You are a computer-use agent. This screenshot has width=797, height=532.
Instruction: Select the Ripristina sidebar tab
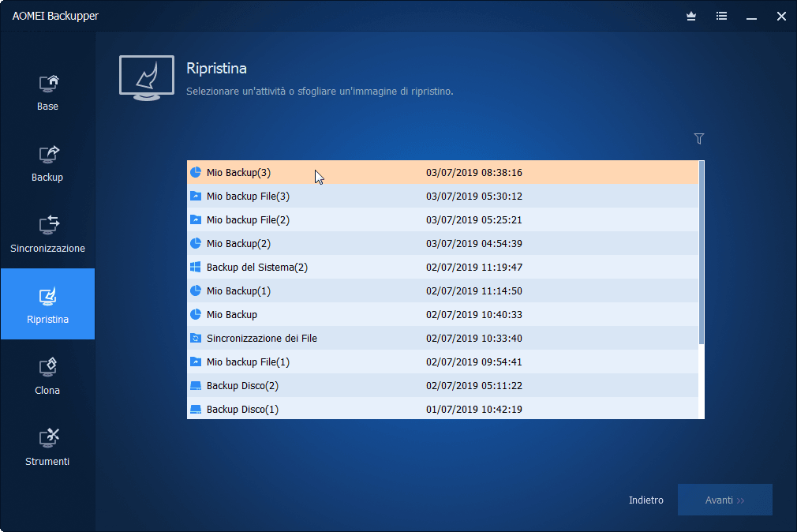point(48,304)
